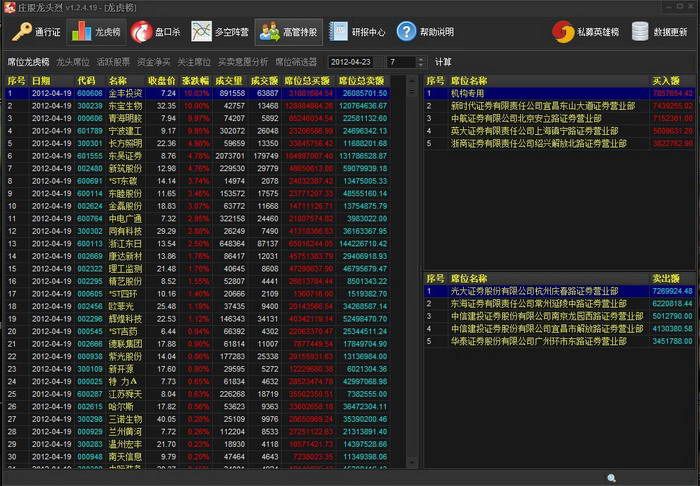
Task: Click the magnifier icon in status bar
Action: [x=612, y=478]
